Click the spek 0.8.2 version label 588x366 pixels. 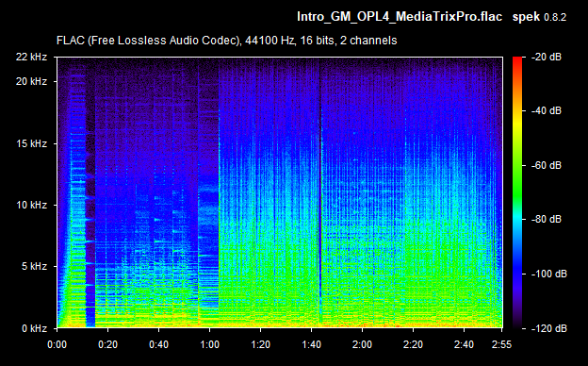pyautogui.click(x=539, y=17)
